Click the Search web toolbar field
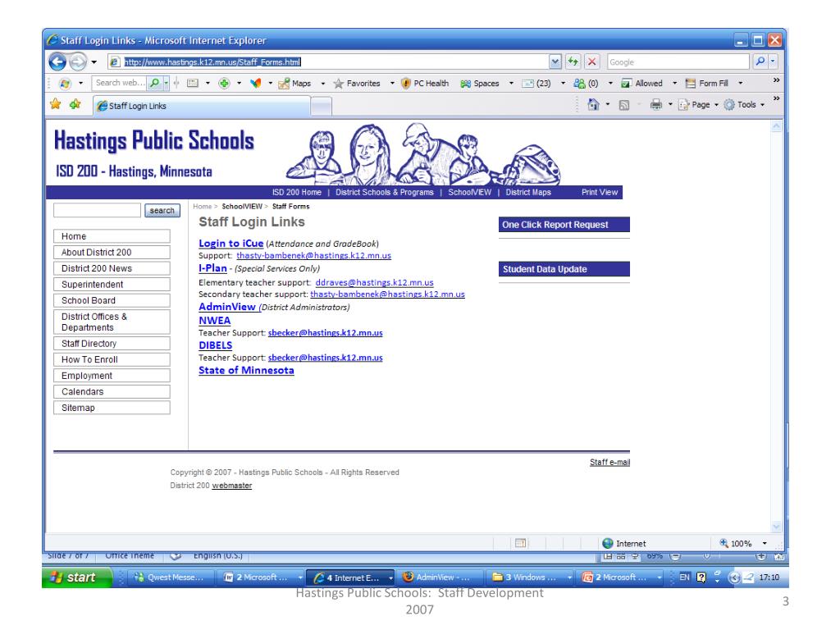 point(119,83)
